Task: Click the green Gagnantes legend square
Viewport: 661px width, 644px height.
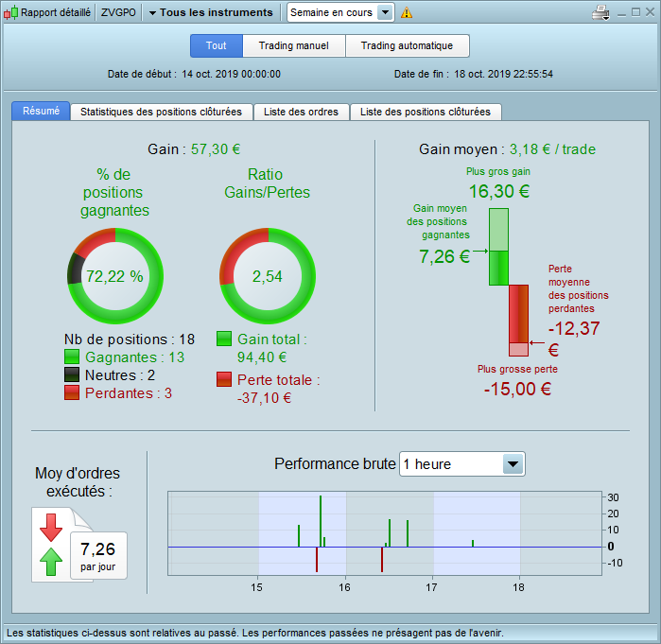Action: (72, 357)
